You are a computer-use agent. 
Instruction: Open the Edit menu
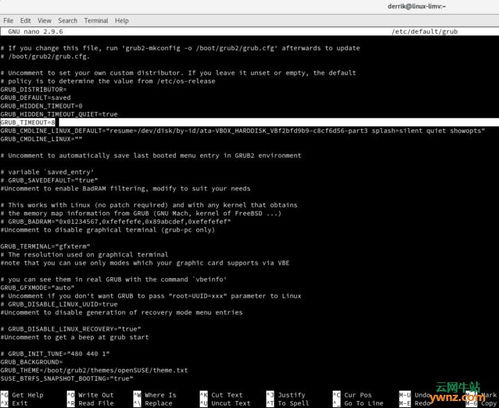25,21
